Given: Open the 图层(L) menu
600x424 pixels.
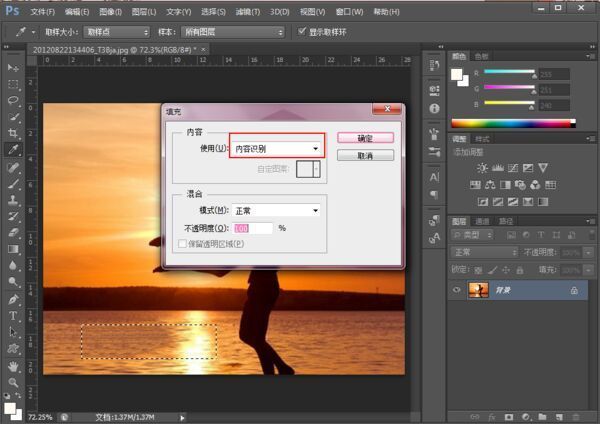Looking at the screenshot, I should click(144, 12).
